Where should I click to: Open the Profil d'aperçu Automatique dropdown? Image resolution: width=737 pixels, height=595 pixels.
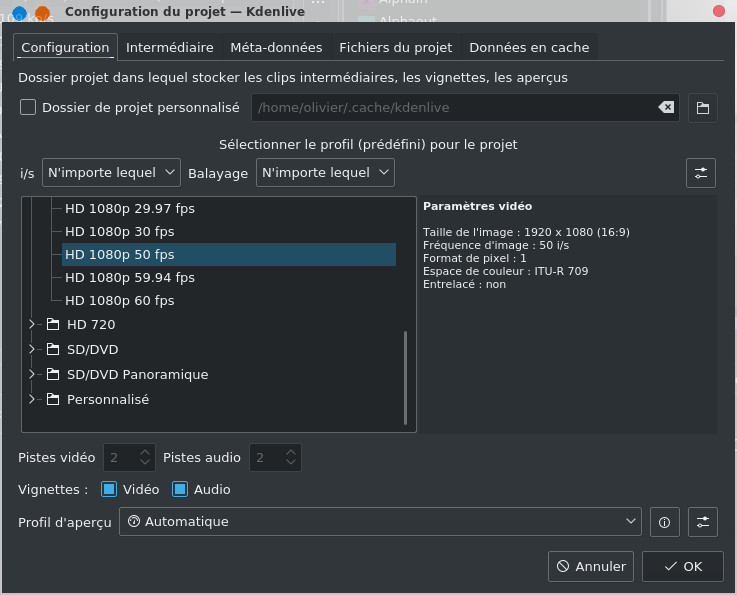click(x=380, y=522)
